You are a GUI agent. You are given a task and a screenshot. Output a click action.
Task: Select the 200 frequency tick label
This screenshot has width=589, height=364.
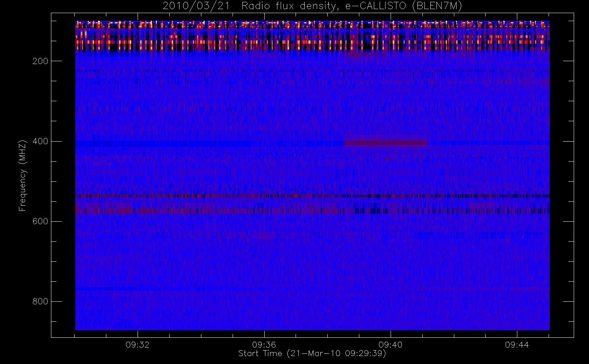(40, 61)
